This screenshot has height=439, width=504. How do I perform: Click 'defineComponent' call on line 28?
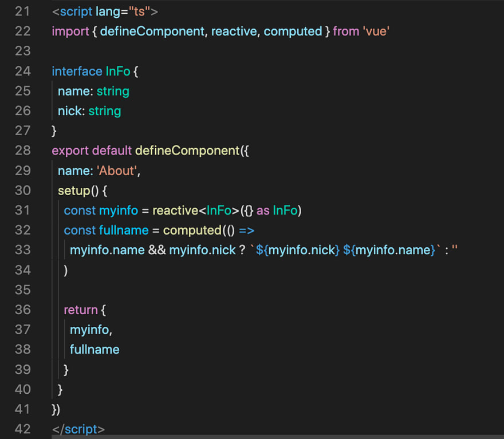click(x=187, y=151)
